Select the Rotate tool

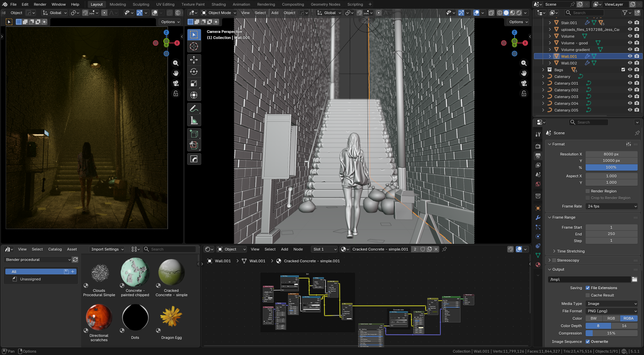[x=194, y=72]
